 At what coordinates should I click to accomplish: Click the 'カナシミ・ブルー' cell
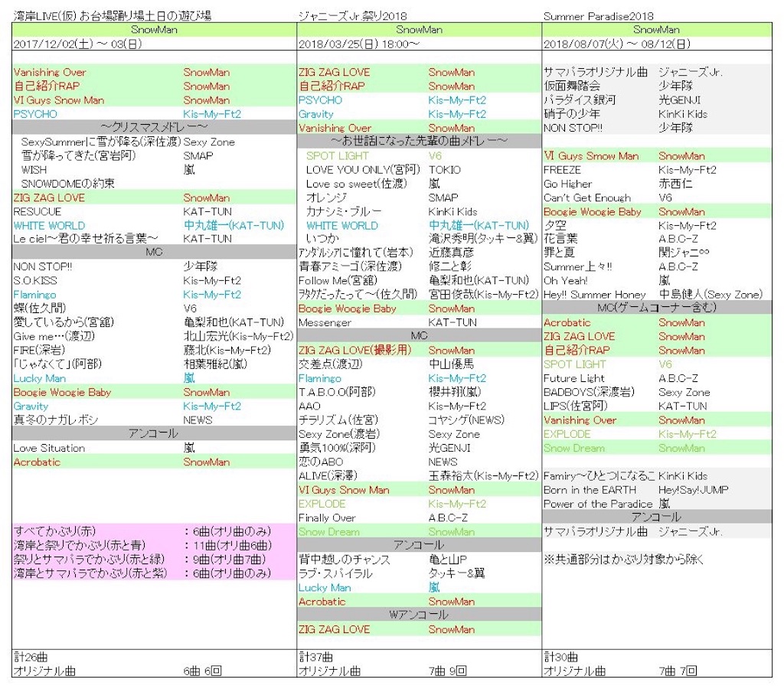(344, 212)
